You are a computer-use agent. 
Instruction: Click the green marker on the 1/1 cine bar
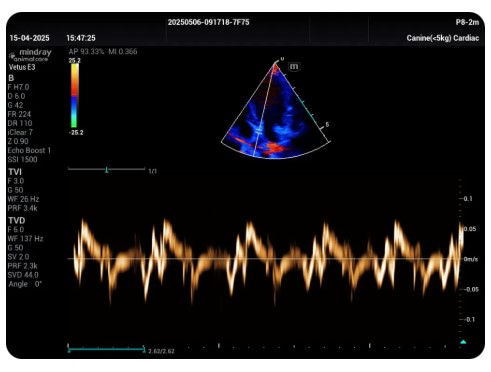click(x=107, y=170)
